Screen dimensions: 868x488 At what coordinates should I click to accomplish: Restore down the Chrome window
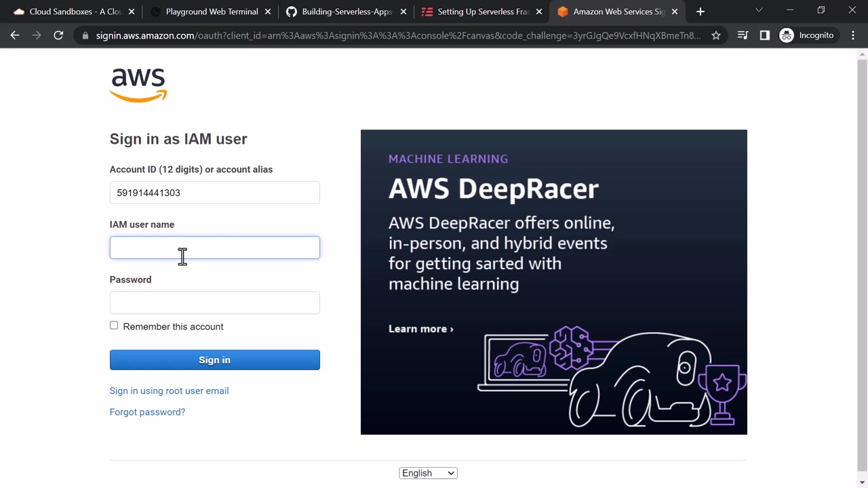click(821, 11)
